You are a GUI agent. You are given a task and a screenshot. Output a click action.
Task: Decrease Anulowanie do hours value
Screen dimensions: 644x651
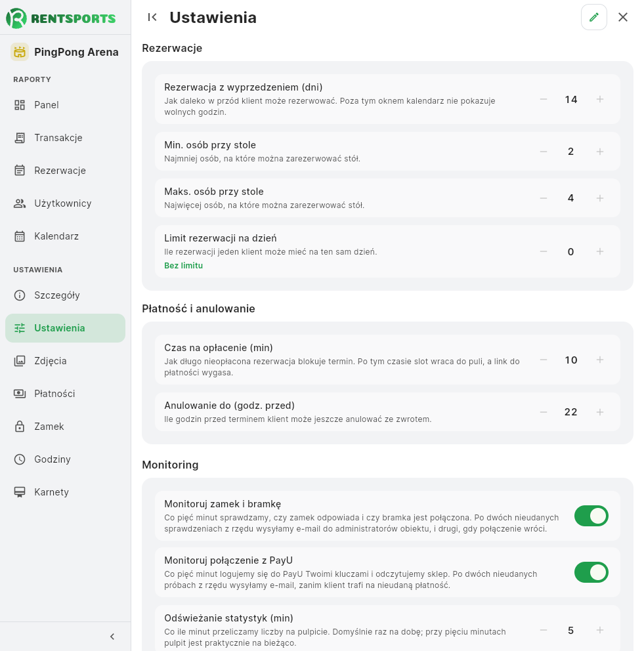[x=544, y=412]
